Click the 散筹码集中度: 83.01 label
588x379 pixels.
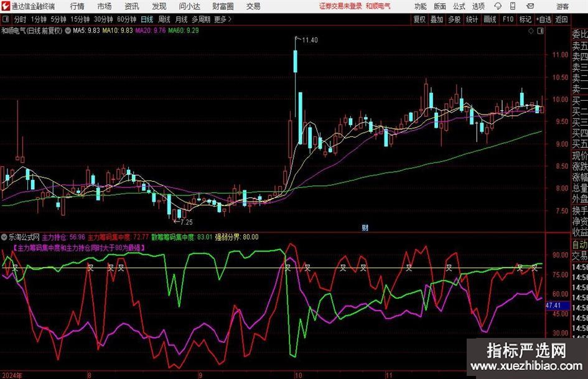[x=182, y=237]
